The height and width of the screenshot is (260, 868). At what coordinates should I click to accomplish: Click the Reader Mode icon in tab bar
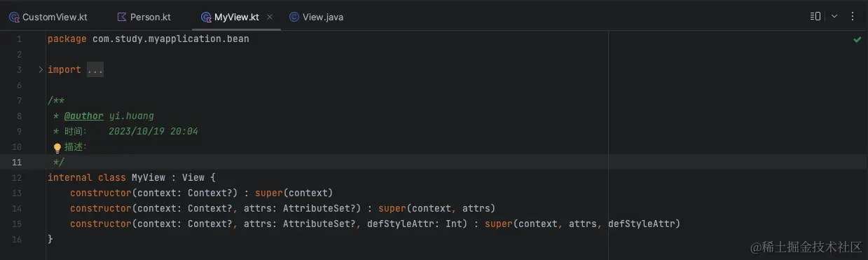pyautogui.click(x=815, y=16)
